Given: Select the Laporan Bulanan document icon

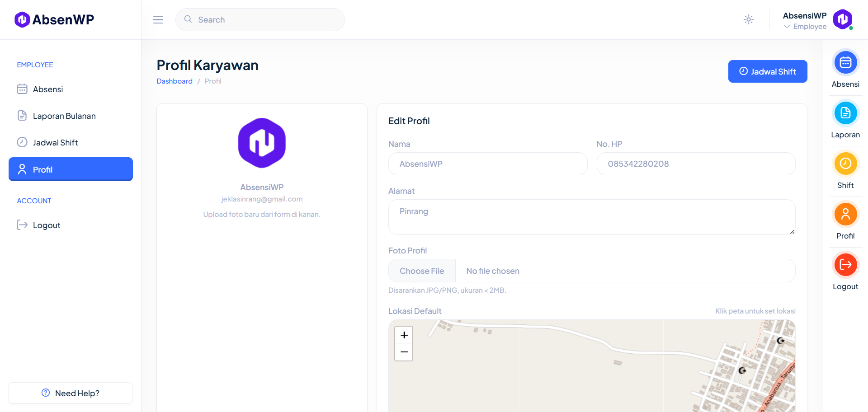Looking at the screenshot, I should [23, 116].
